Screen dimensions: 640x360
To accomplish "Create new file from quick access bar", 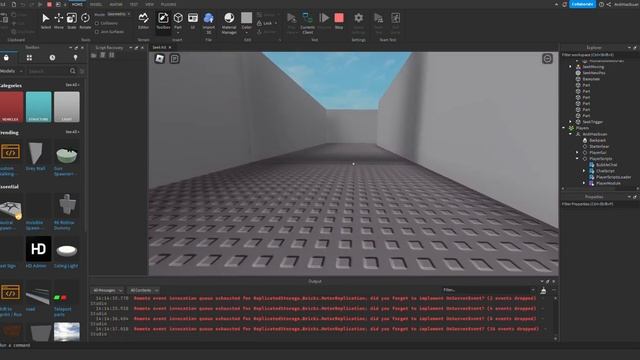I will point(14,4).
